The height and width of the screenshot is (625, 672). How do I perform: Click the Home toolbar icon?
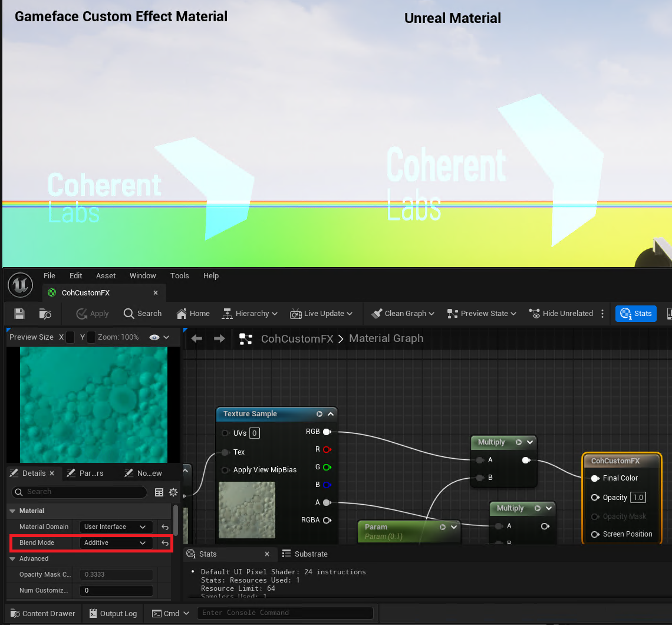pos(192,314)
